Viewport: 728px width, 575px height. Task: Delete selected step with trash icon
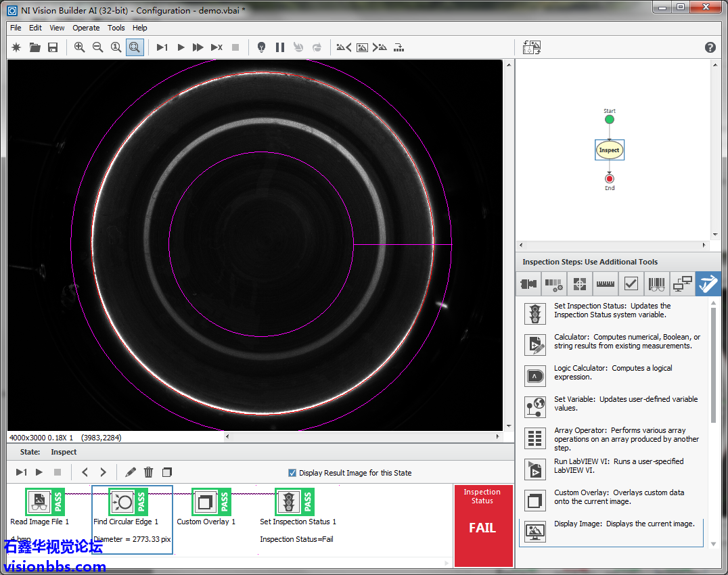(x=149, y=472)
